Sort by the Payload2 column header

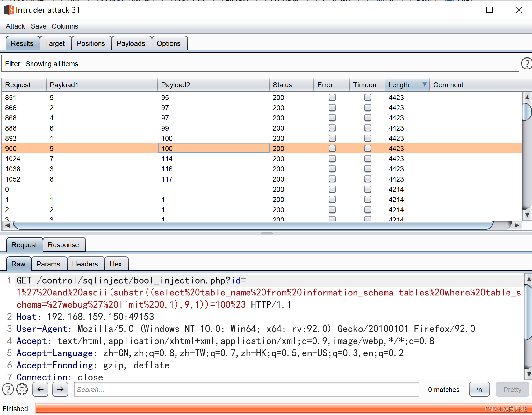[x=213, y=85]
